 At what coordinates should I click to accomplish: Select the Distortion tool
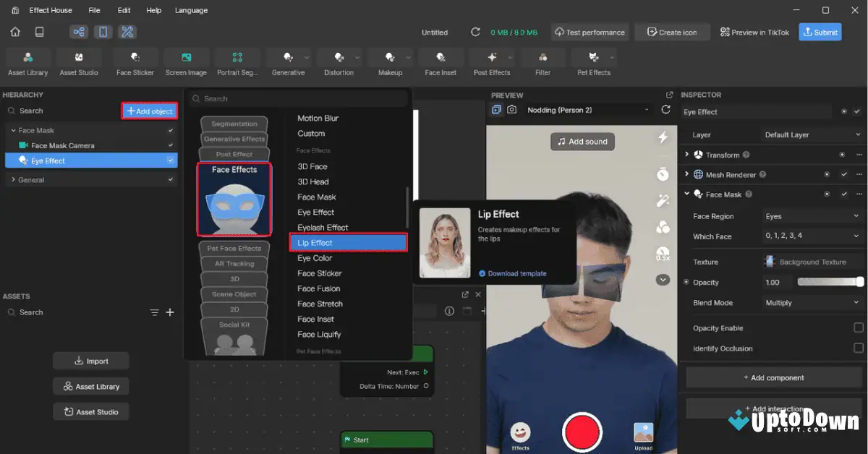pos(339,61)
